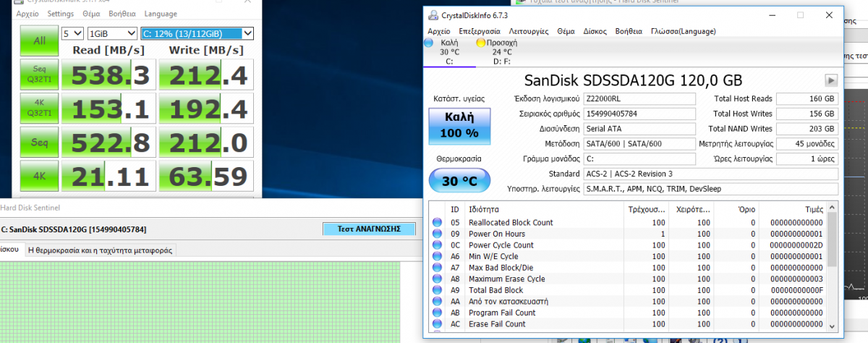
Task: Select status orb of Max Bad Block/Die
Action: pos(437,268)
